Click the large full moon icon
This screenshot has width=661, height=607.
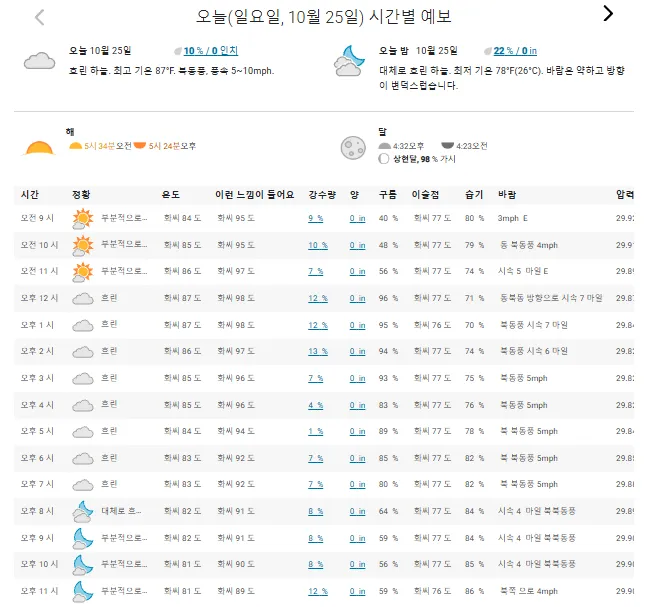point(353,148)
